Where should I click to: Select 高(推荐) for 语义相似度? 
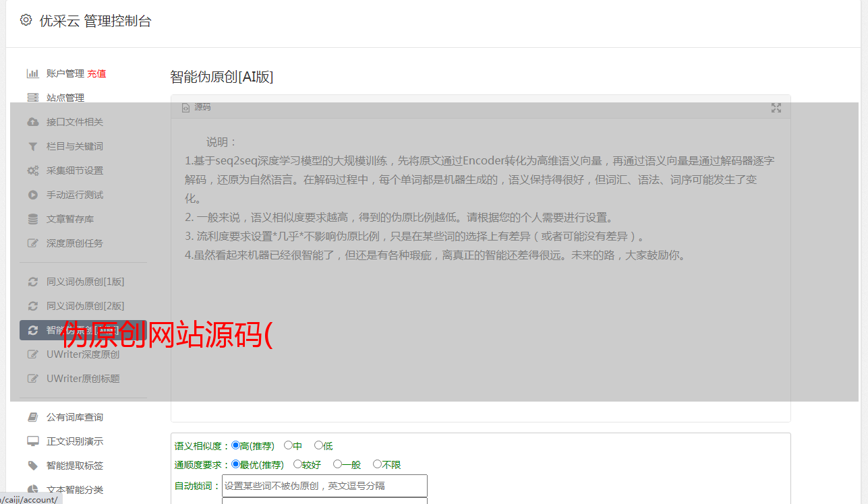tap(235, 445)
